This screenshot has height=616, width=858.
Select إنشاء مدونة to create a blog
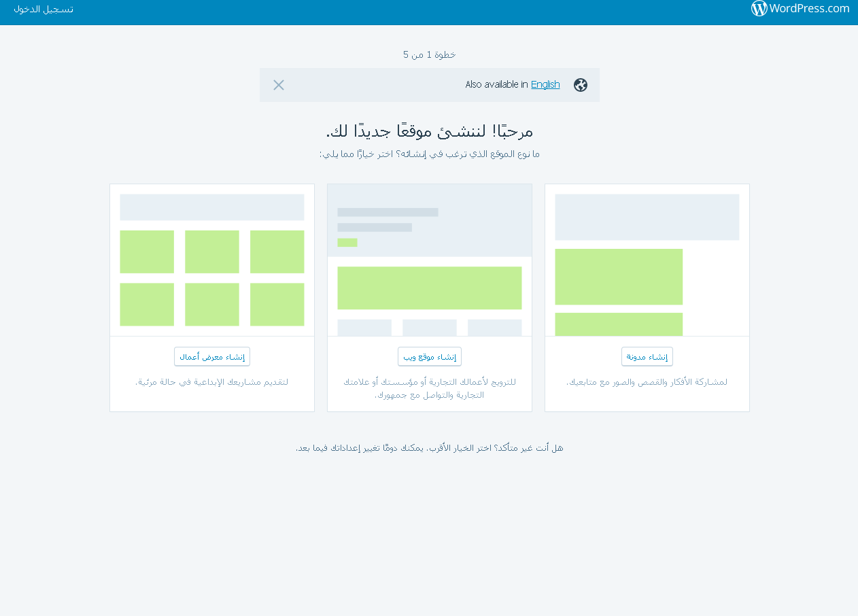tap(647, 356)
